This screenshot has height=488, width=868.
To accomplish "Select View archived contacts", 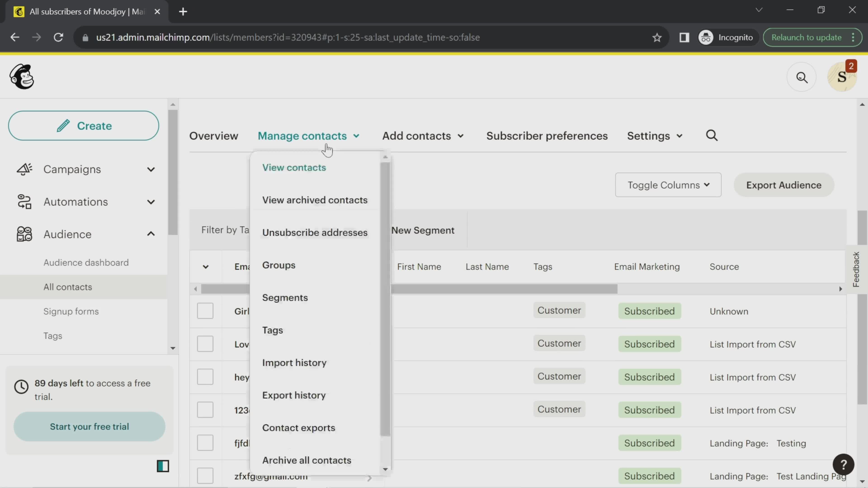I will (315, 200).
